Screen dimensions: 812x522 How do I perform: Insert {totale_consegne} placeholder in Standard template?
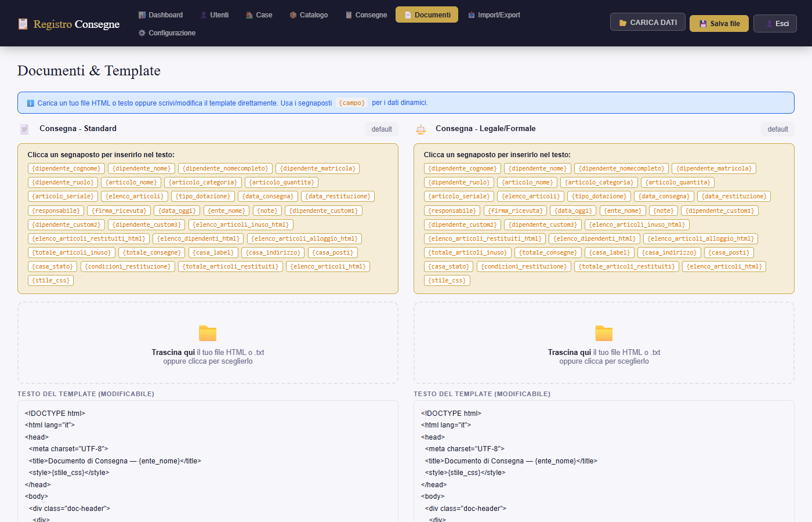click(152, 253)
